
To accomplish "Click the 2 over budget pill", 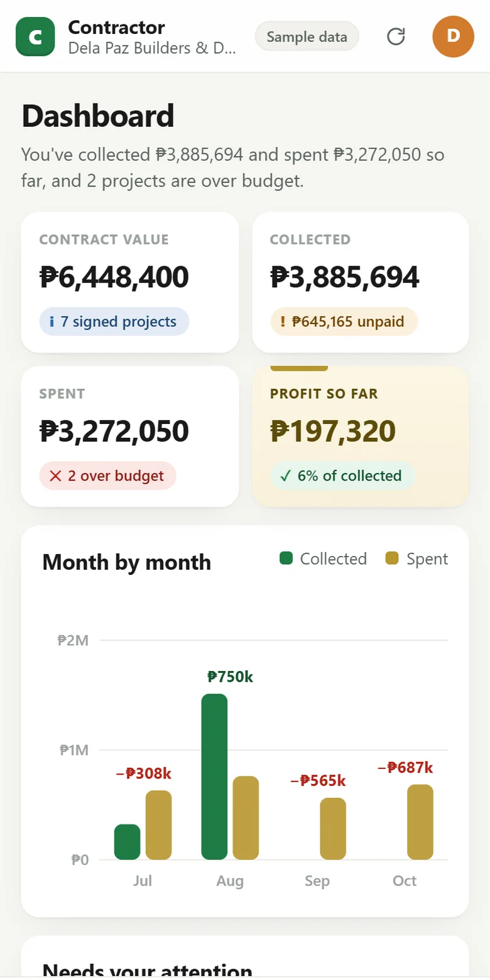I will pyautogui.click(x=107, y=476).
